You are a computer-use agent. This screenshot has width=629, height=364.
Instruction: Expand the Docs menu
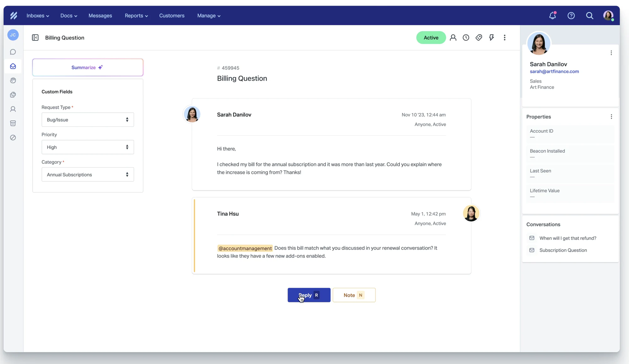point(69,16)
